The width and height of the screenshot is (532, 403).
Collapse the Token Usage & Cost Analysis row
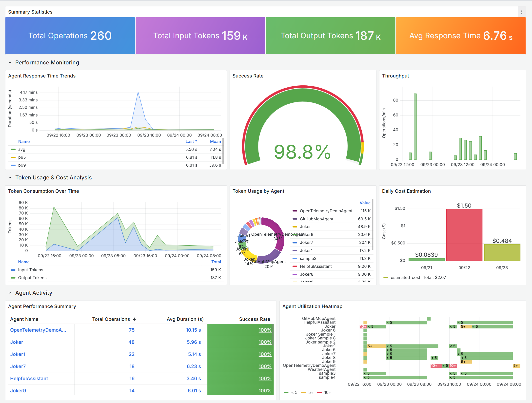point(10,178)
